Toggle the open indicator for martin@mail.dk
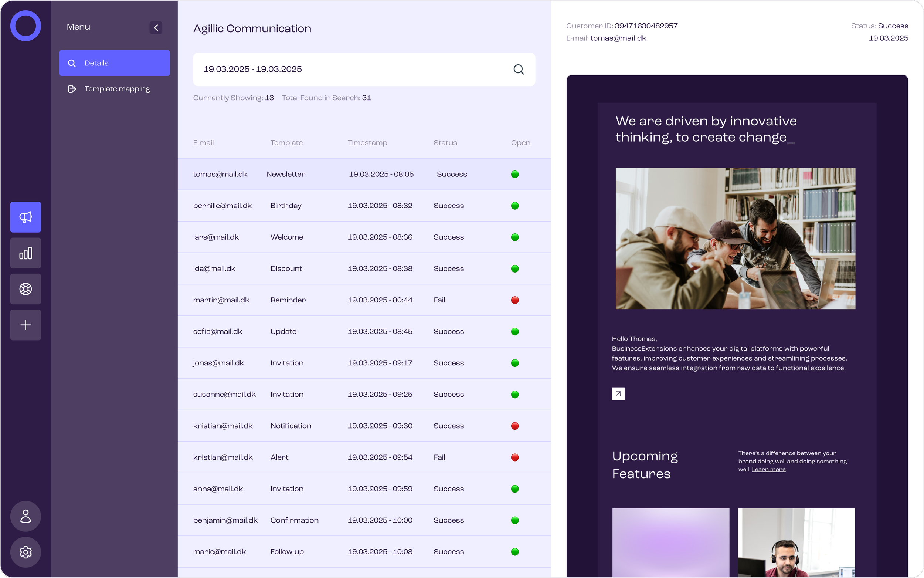This screenshot has width=924, height=578. pyautogui.click(x=514, y=300)
